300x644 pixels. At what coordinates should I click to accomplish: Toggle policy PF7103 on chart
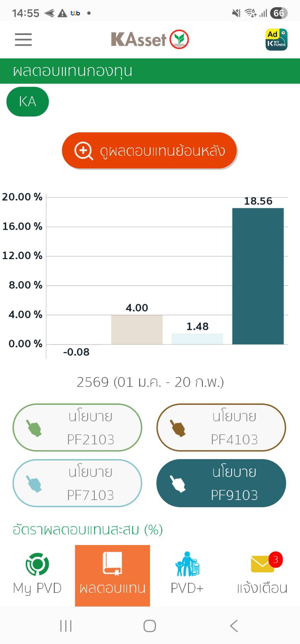77,483
